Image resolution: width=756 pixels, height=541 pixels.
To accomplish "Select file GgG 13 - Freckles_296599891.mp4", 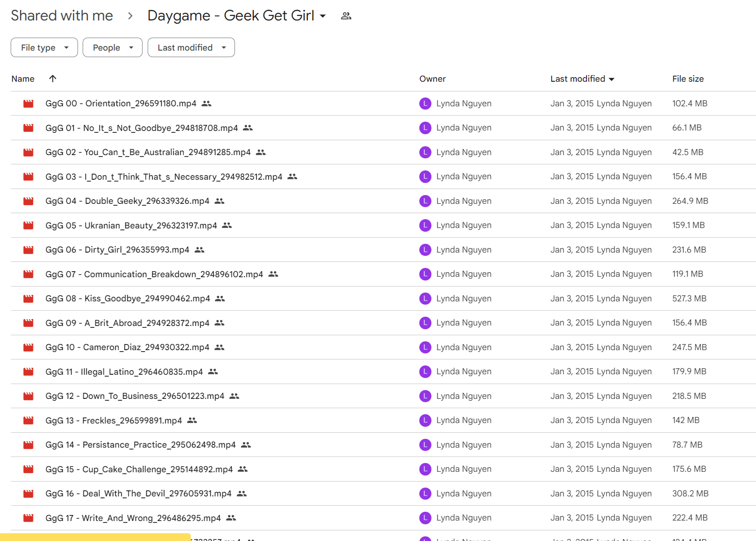I will point(114,420).
